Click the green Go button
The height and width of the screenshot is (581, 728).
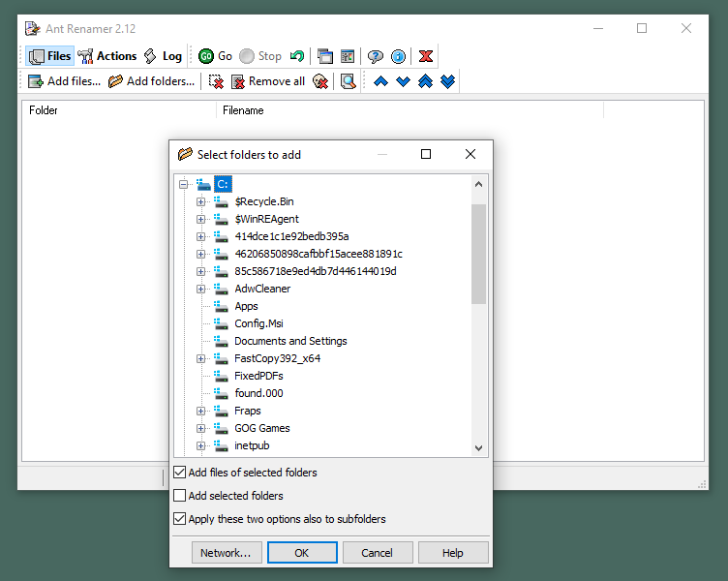pos(215,56)
